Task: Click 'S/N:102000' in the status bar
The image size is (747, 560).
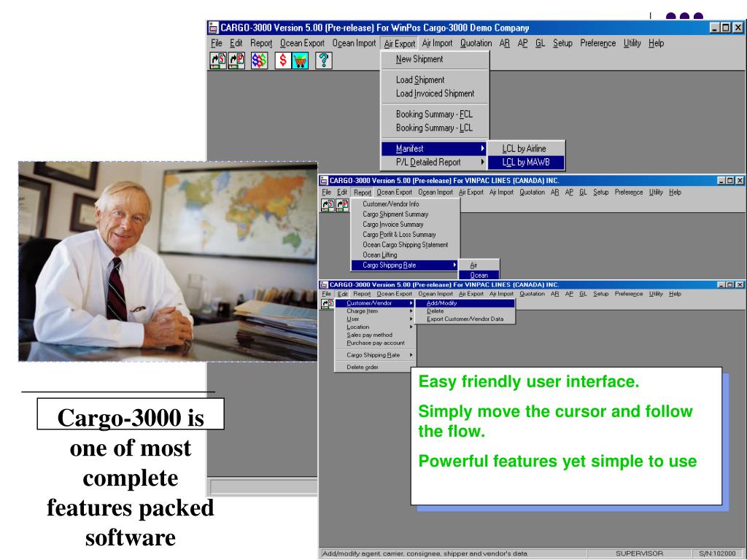Action: [717, 554]
